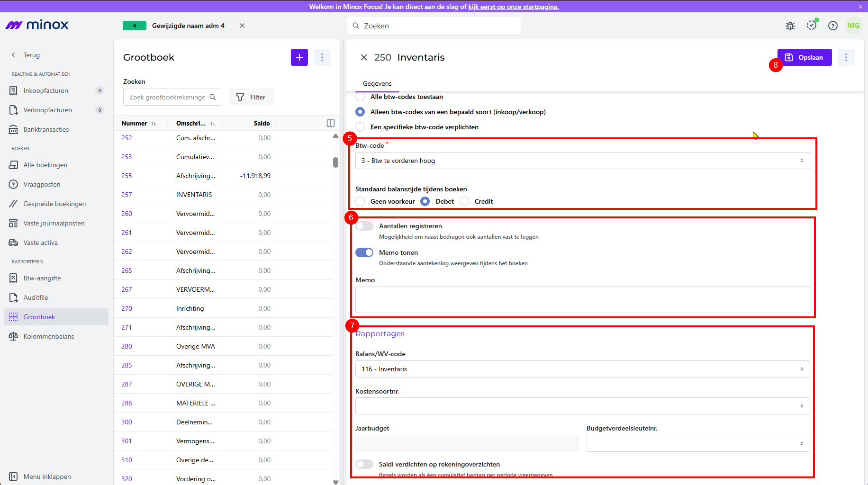
Task: Open the Kostensoortnr. dropdown
Action: pyautogui.click(x=582, y=406)
